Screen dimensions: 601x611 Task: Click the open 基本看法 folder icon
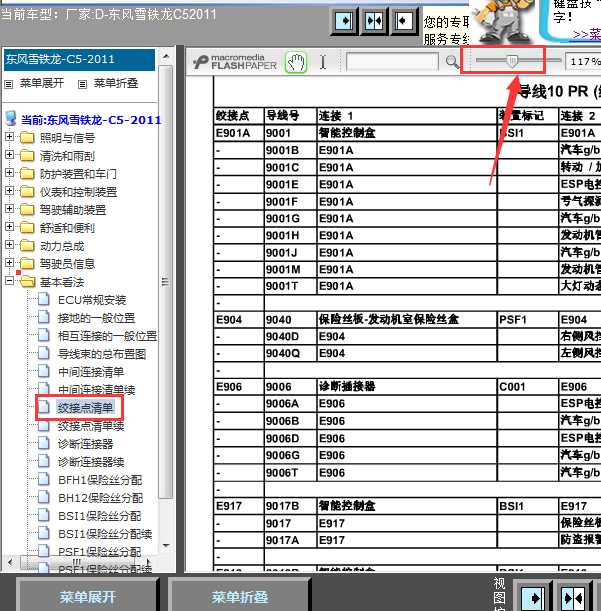pyautogui.click(x=27, y=281)
